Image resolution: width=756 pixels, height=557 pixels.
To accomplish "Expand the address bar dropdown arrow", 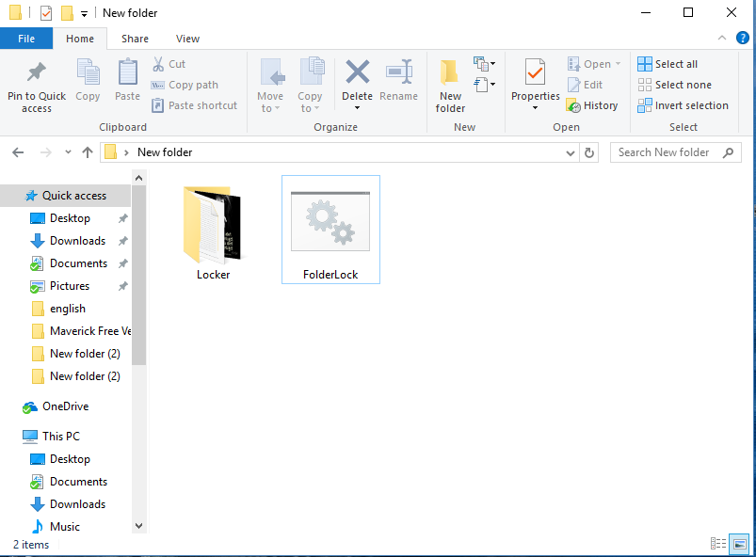I will point(571,151).
